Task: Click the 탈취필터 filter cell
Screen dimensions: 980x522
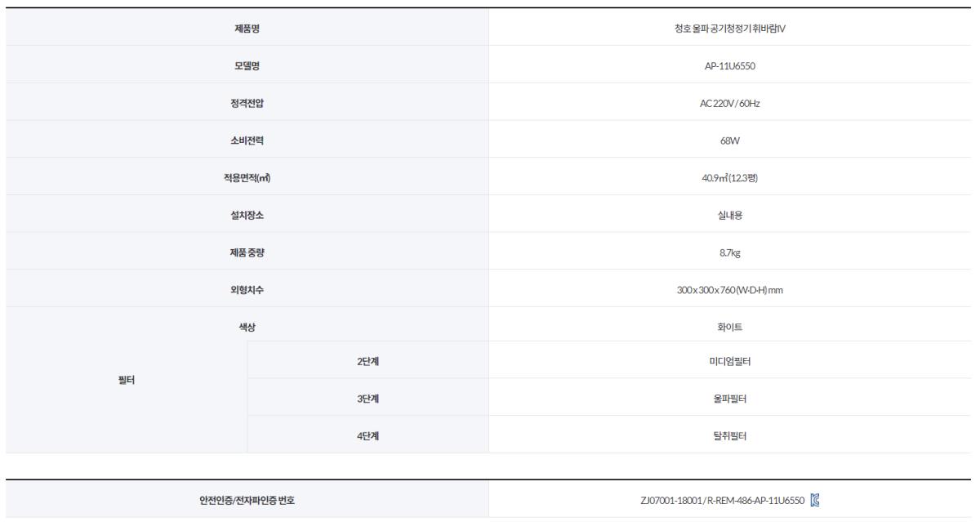Action: (731, 436)
